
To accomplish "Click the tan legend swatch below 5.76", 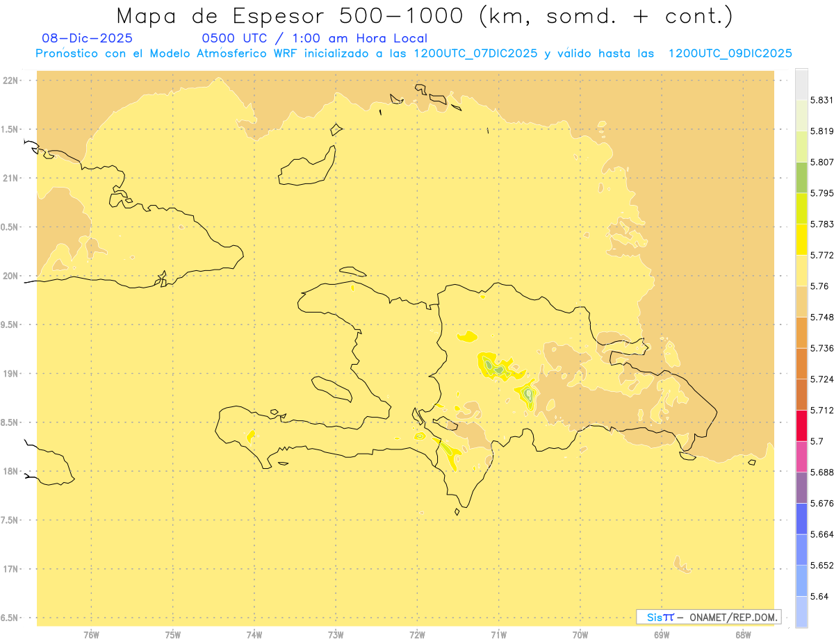I will point(801,302).
